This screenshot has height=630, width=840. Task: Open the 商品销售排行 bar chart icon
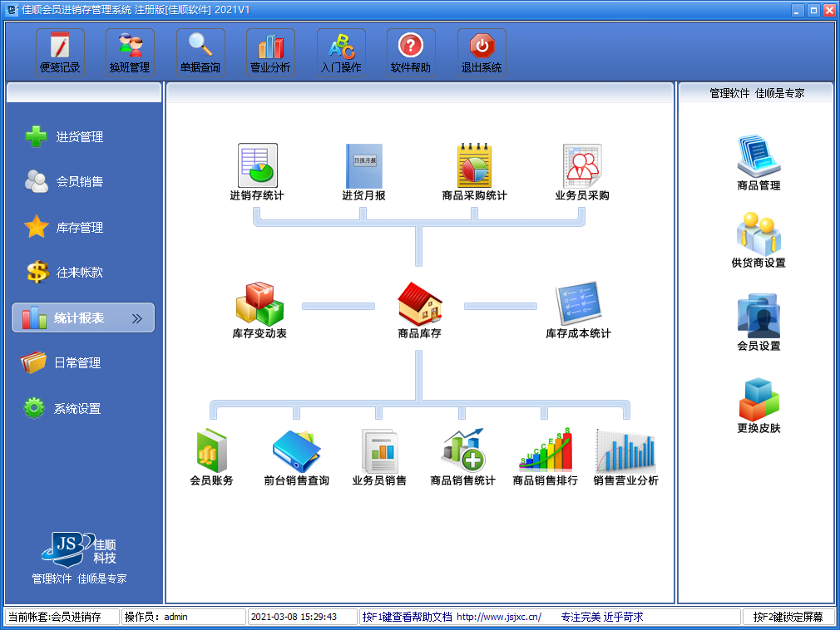pyautogui.click(x=546, y=458)
